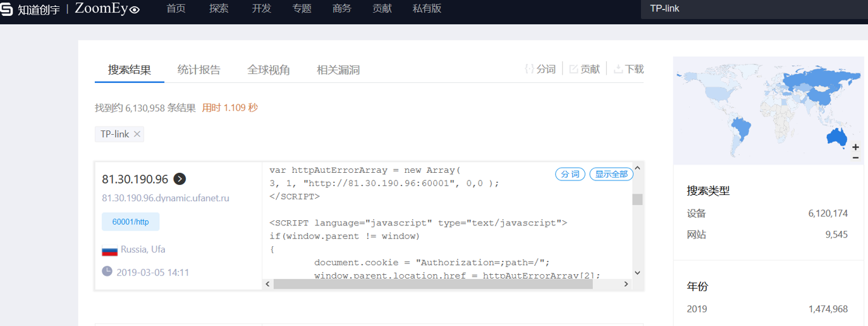Open the 首页 home menu
This screenshot has height=326, width=868.
pyautogui.click(x=176, y=9)
